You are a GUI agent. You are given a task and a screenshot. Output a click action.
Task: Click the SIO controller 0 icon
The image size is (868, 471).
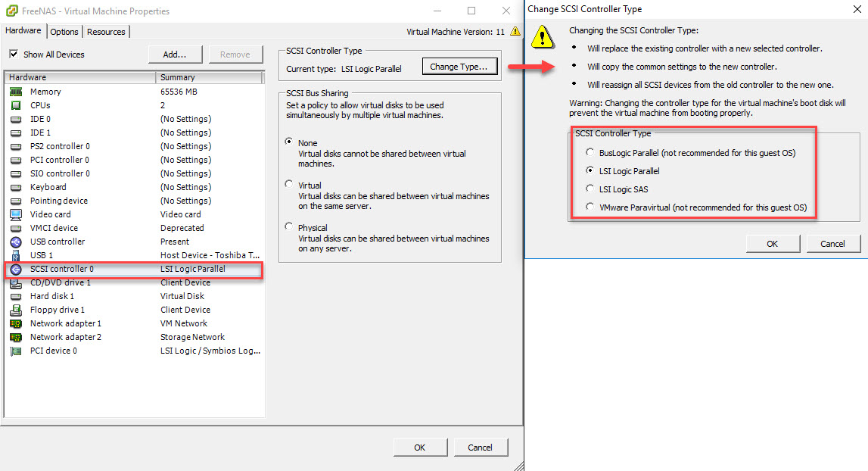point(16,173)
